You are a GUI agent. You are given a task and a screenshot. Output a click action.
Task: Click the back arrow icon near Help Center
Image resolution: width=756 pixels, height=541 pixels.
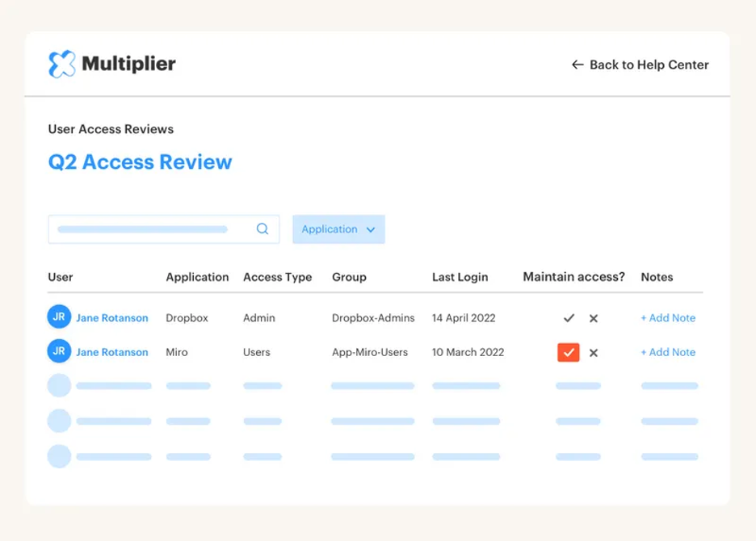pos(577,65)
